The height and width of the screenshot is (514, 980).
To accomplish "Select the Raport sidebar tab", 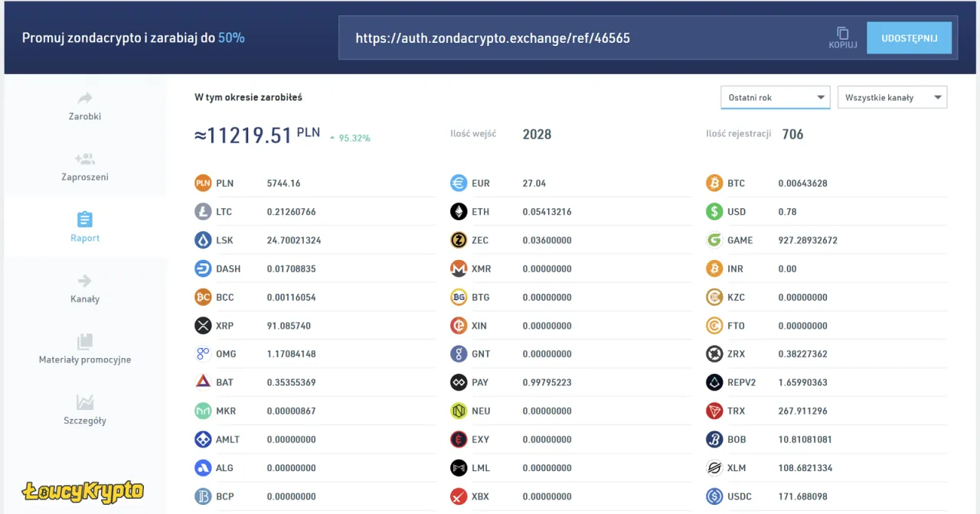I will tap(85, 228).
